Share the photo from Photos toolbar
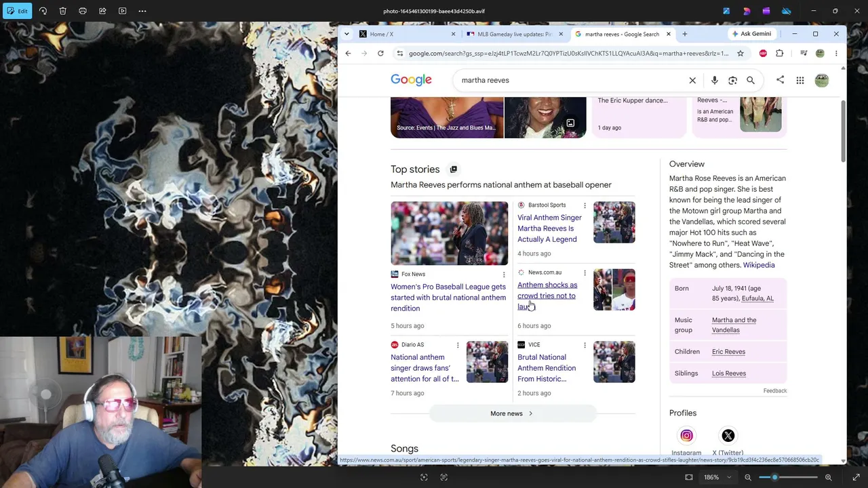Screen dimensions: 868x488 [102, 11]
